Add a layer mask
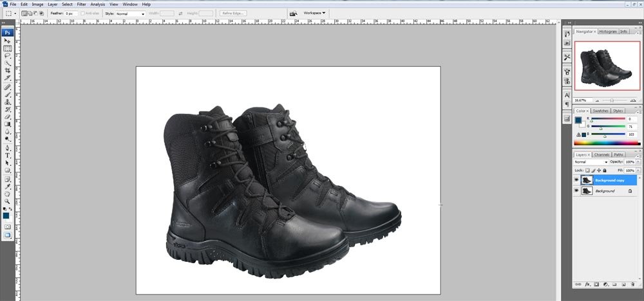The image size is (644, 301). pos(596,284)
